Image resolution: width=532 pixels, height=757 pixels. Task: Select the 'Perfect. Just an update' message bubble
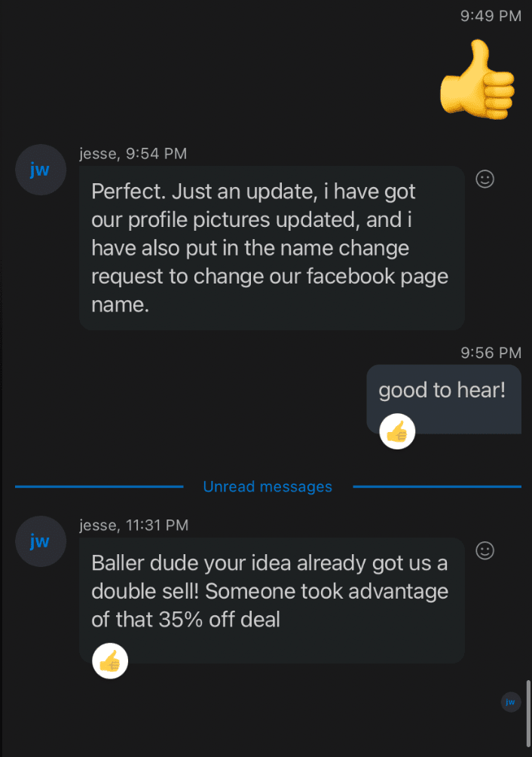pyautogui.click(x=271, y=248)
